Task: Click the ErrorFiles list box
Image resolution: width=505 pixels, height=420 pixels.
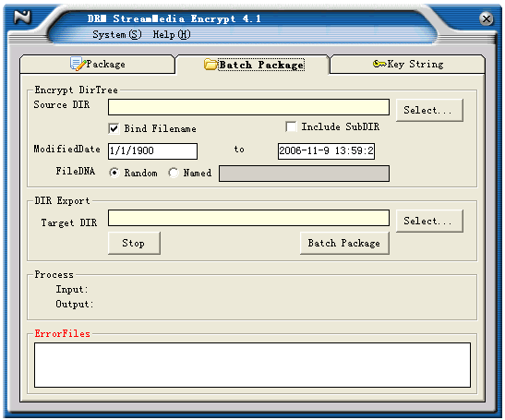Action: [252, 365]
